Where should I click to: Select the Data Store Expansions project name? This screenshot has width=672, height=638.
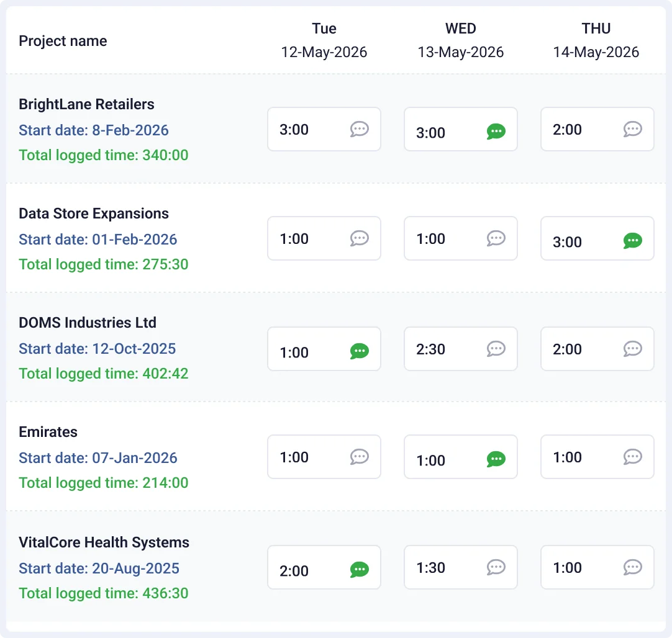(x=94, y=213)
